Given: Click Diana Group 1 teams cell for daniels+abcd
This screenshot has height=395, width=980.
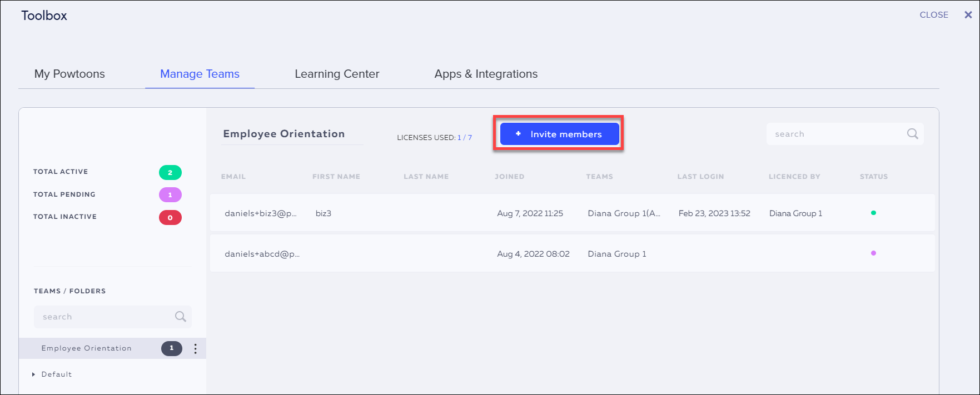Looking at the screenshot, I should [617, 254].
